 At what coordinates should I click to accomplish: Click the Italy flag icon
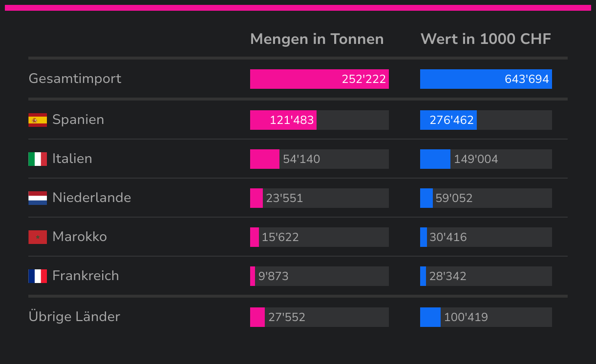tap(38, 159)
